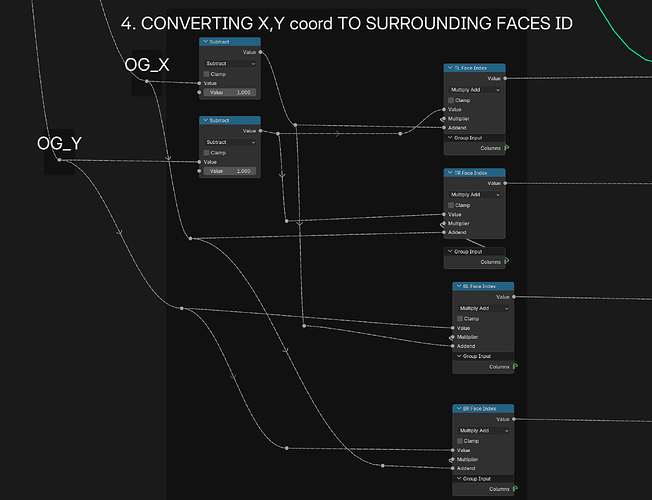Click Multiplier input socket of TL Face Index
Viewport: 652px width, 500px height.
(x=444, y=119)
